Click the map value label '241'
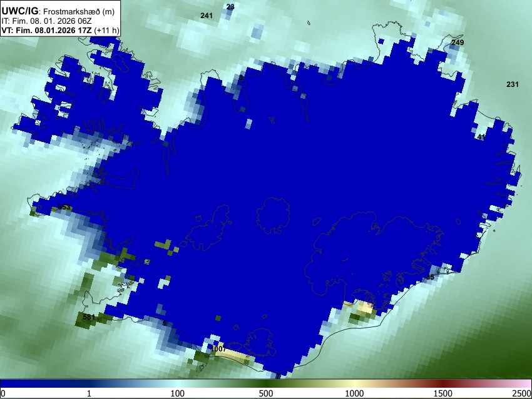The image size is (532, 399). point(207,16)
